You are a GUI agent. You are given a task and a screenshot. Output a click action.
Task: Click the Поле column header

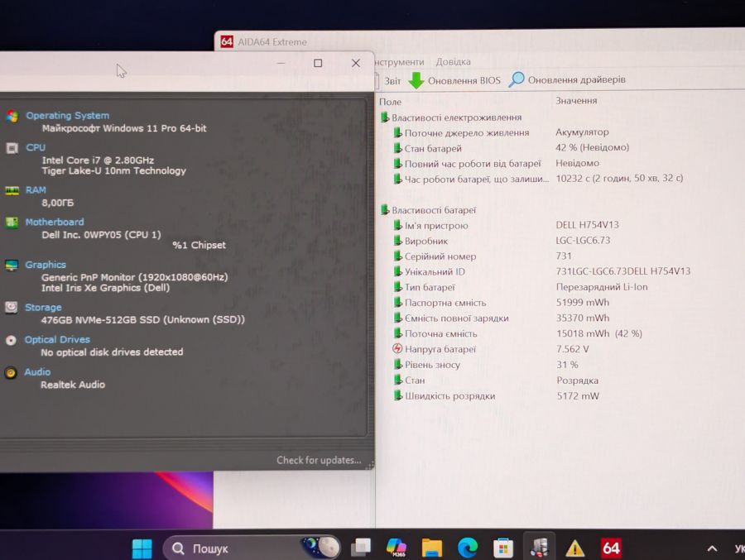390,102
